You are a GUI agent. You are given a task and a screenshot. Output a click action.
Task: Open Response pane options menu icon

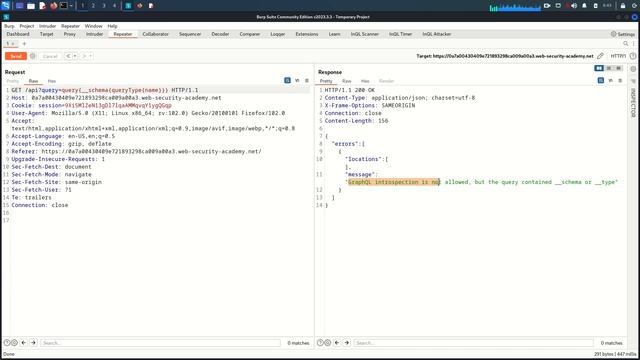point(620,81)
